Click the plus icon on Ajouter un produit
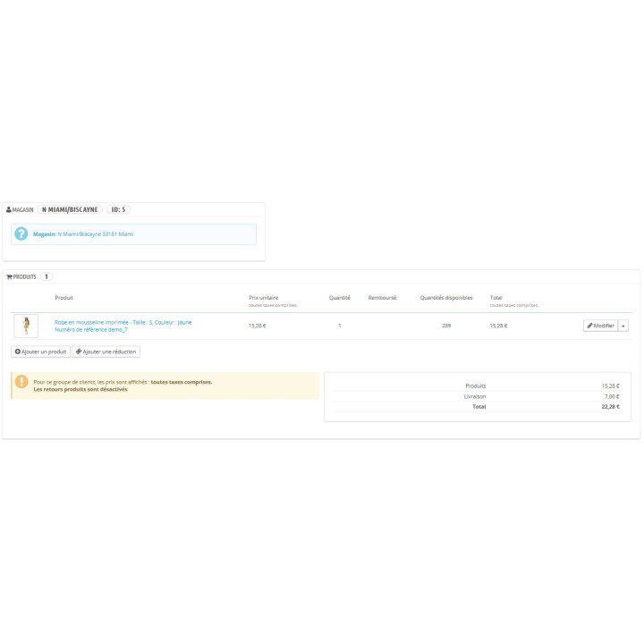Screen dimensions: 644x644 pyautogui.click(x=18, y=352)
